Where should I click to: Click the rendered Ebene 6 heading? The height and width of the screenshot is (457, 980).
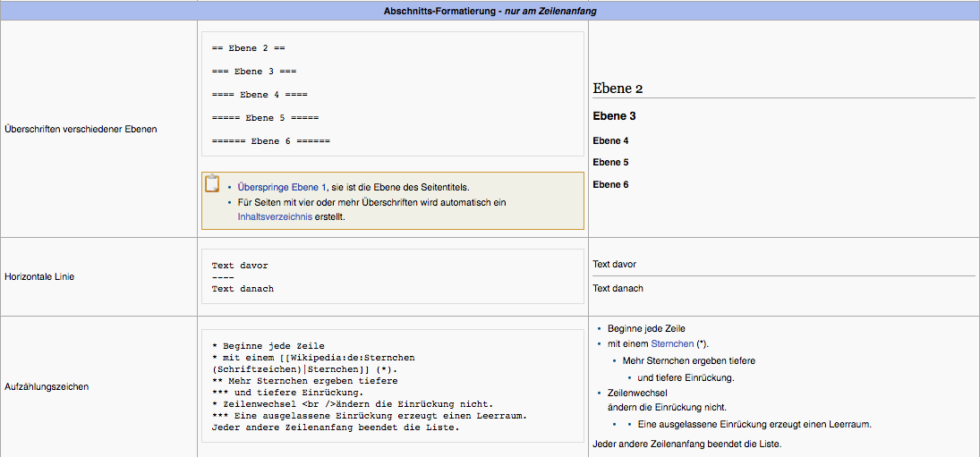pyautogui.click(x=610, y=184)
